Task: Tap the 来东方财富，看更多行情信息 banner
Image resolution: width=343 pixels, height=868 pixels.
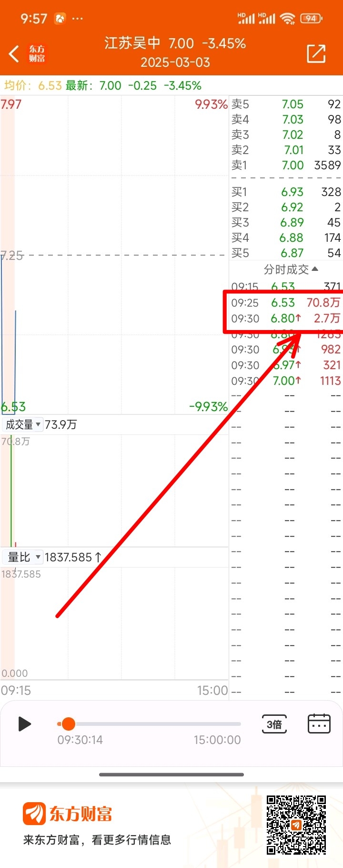Action: click(97, 840)
